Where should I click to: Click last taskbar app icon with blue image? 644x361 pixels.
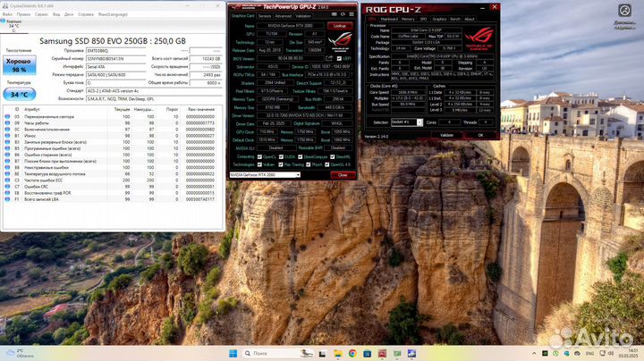coord(411,353)
